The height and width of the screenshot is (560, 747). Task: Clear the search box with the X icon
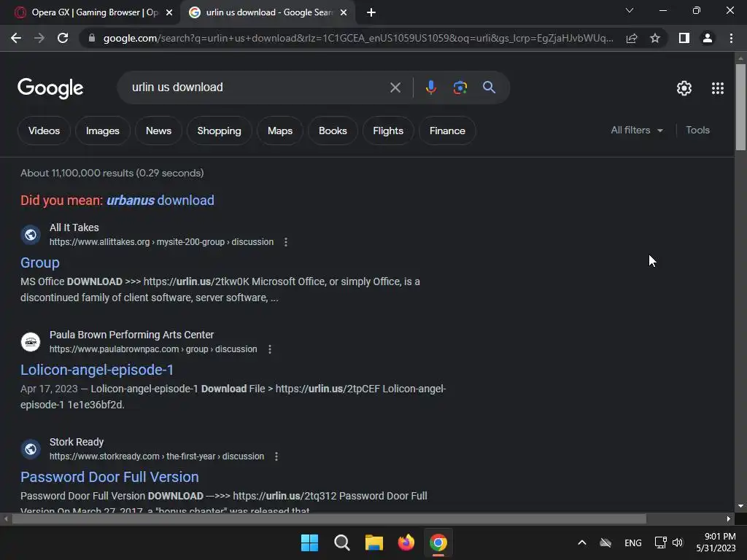click(395, 87)
